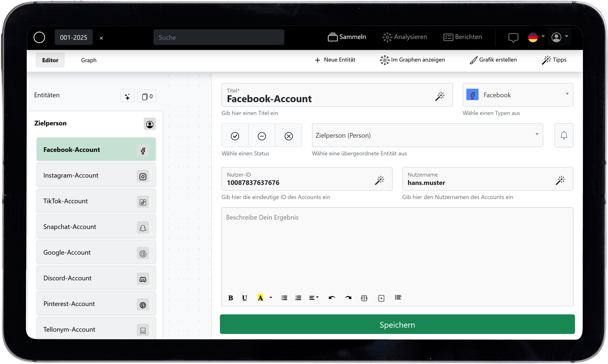Viewport: 608px width, 364px height.
Task: Switch to the Graph tab
Action: pyautogui.click(x=89, y=60)
